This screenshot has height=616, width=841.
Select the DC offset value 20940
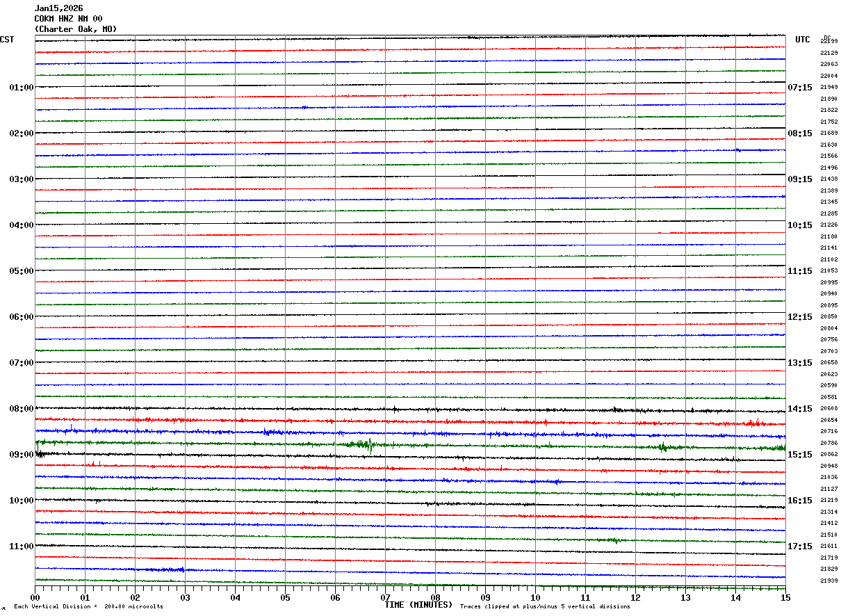coord(829,293)
